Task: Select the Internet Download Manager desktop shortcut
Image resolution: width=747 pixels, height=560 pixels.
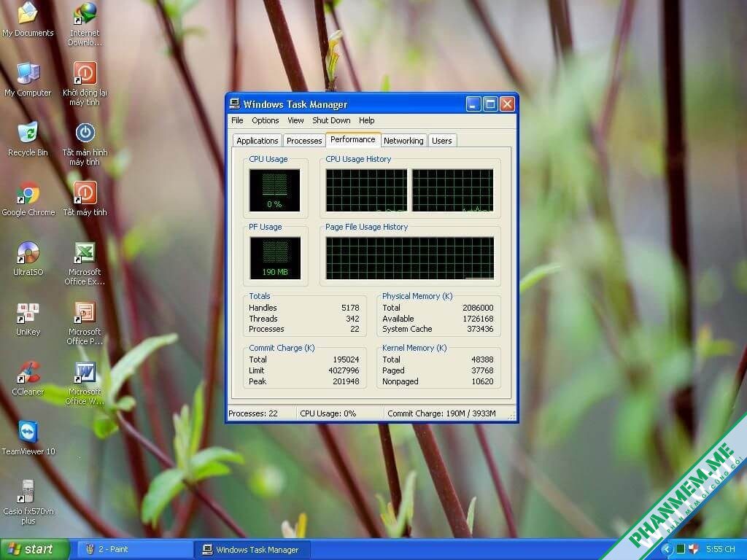Action: coord(85,24)
